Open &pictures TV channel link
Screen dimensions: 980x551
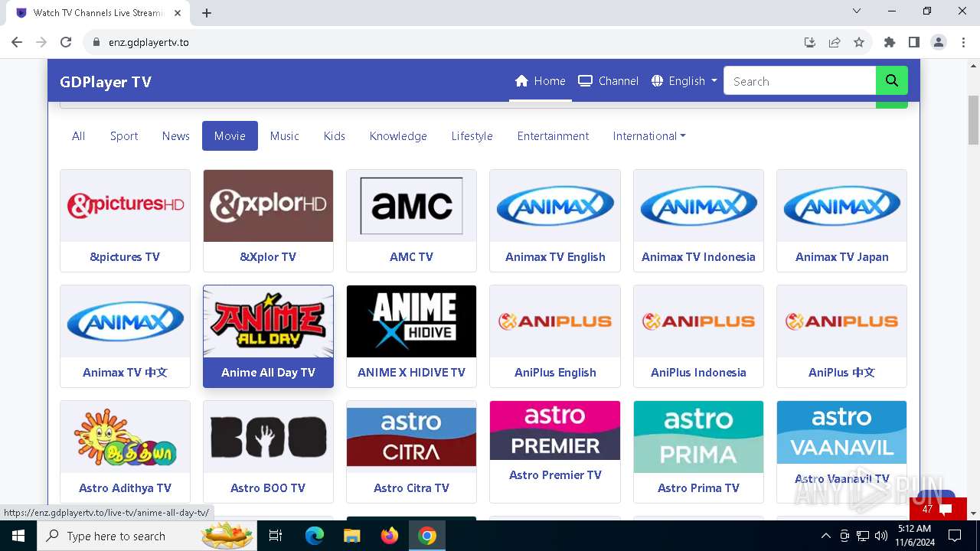(125, 257)
